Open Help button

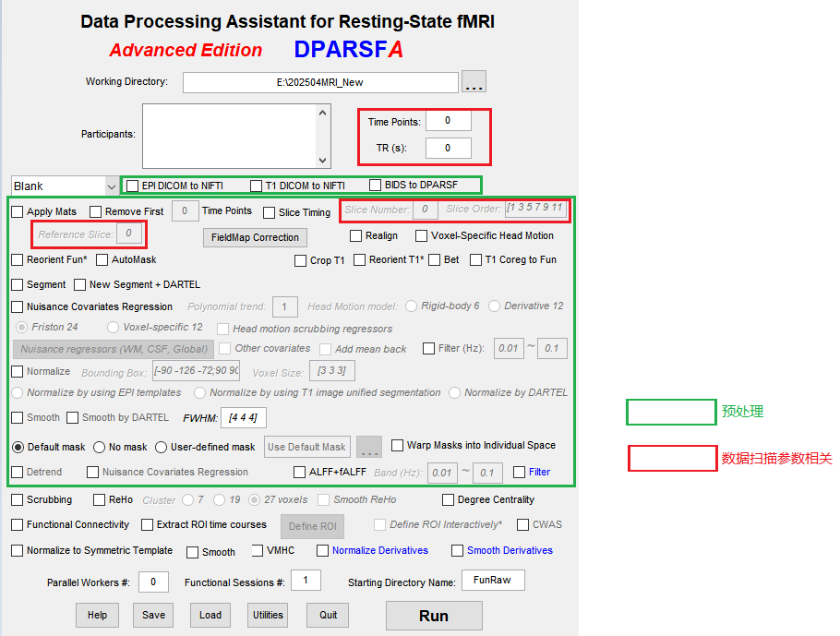(x=97, y=615)
